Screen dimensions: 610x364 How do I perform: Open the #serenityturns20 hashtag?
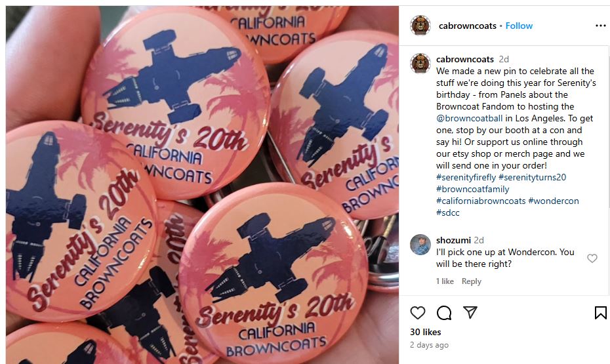(532, 177)
